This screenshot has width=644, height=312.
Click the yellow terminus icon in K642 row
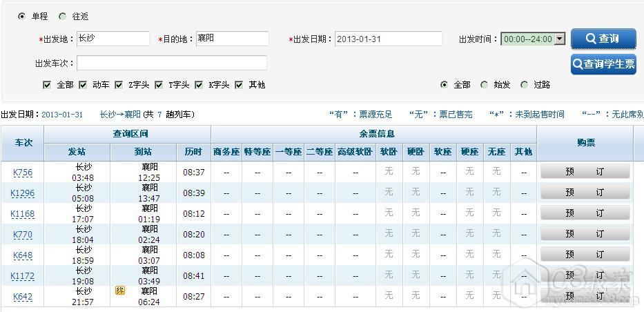click(119, 291)
